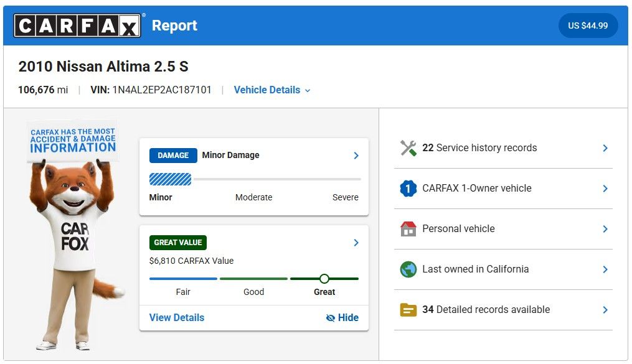Click the US $44.99 price button

pyautogui.click(x=588, y=26)
